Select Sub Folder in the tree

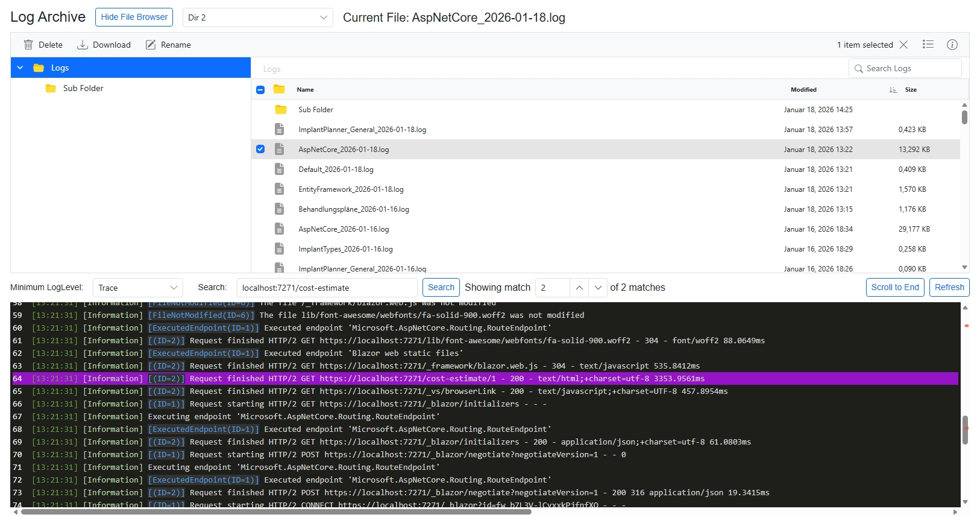[83, 88]
